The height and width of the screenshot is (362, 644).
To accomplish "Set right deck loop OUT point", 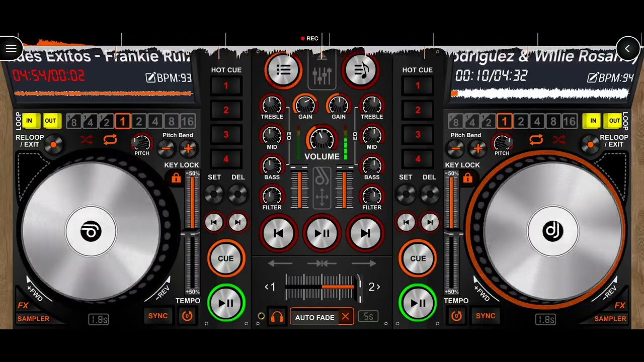I will point(614,121).
